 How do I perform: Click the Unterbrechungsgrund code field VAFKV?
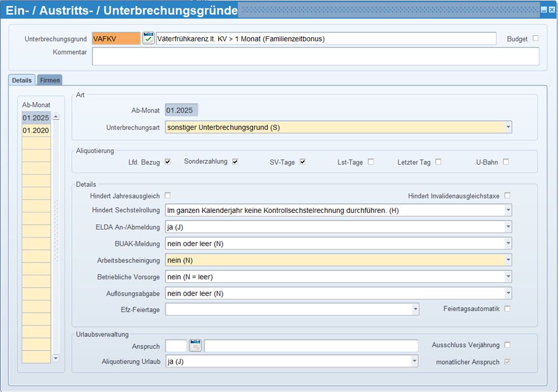click(x=116, y=38)
